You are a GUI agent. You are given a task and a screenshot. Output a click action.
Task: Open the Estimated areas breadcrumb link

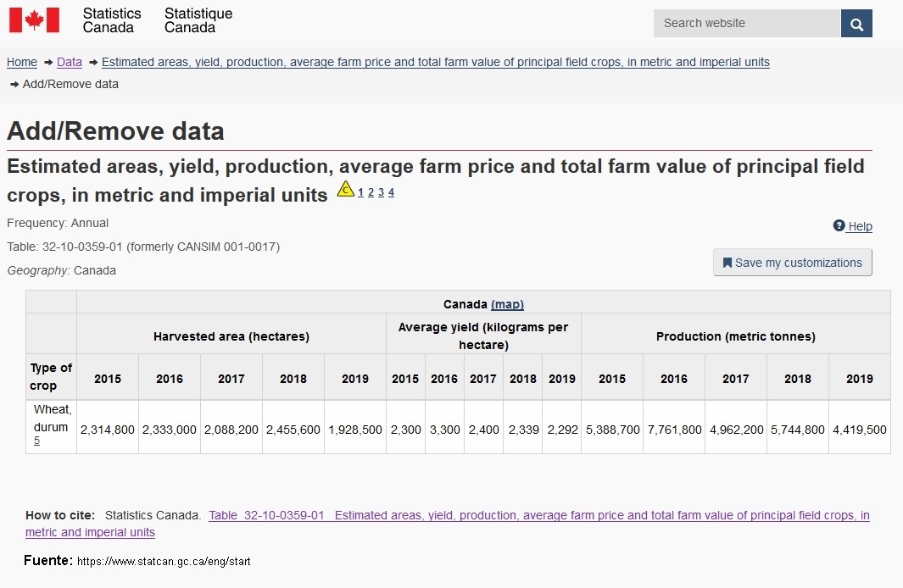pyautogui.click(x=435, y=62)
